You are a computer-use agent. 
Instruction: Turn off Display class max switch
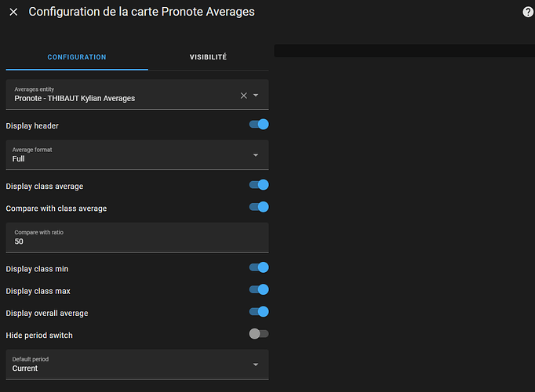(259, 290)
